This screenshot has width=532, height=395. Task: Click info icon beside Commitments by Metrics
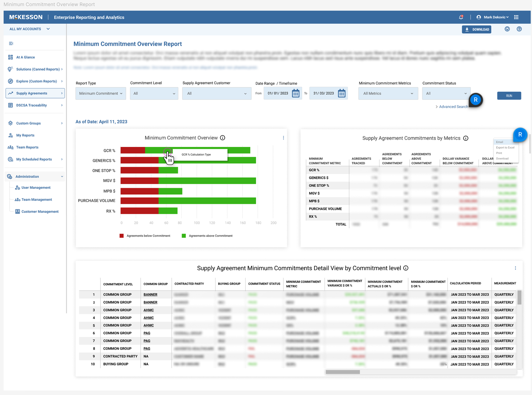coord(466,138)
